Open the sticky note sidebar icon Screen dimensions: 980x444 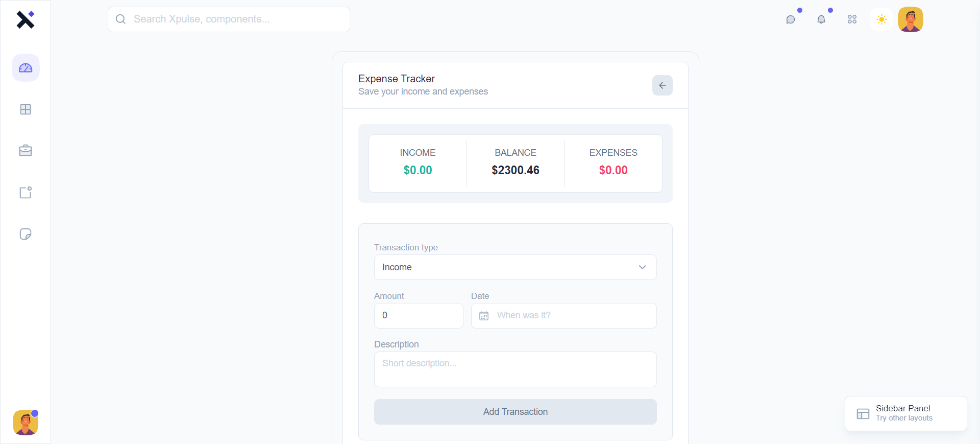tap(26, 234)
